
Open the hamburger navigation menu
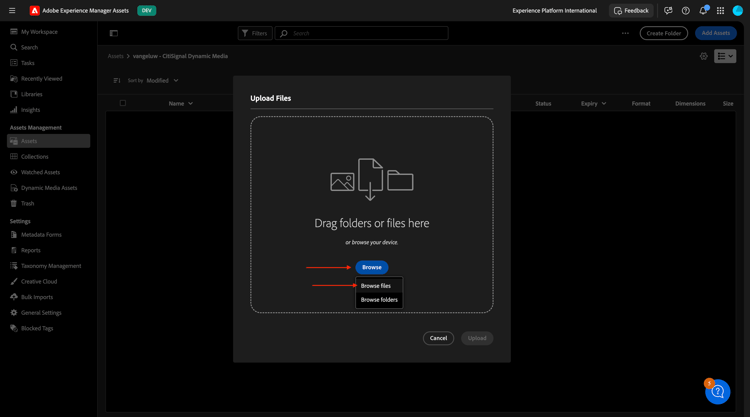[12, 11]
